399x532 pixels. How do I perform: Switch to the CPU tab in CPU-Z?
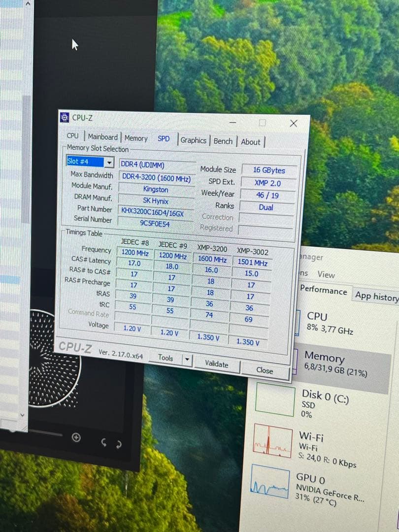coord(73,135)
